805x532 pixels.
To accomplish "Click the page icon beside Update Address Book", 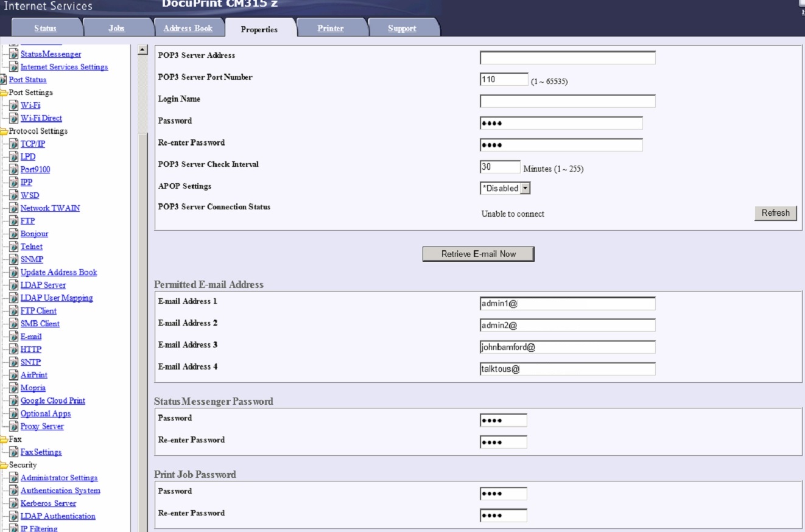I will 14,273.
